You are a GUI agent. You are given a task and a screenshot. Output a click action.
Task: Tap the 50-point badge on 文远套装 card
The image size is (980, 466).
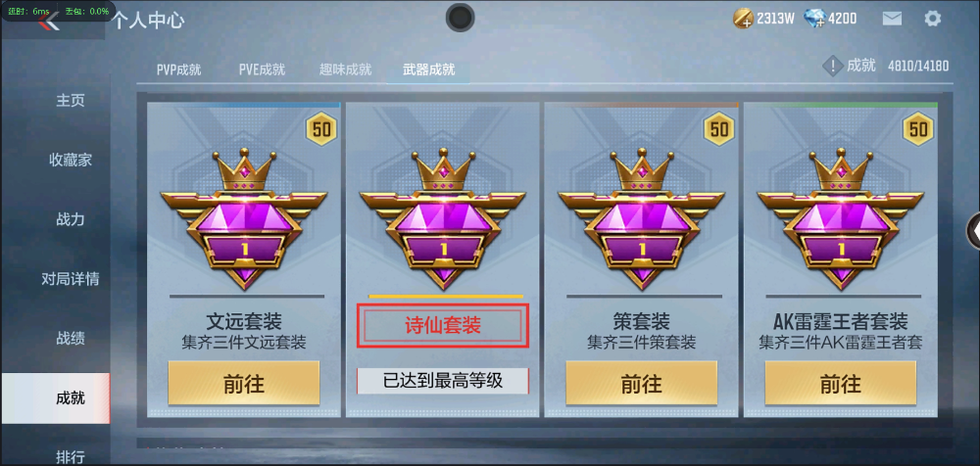pos(321,129)
